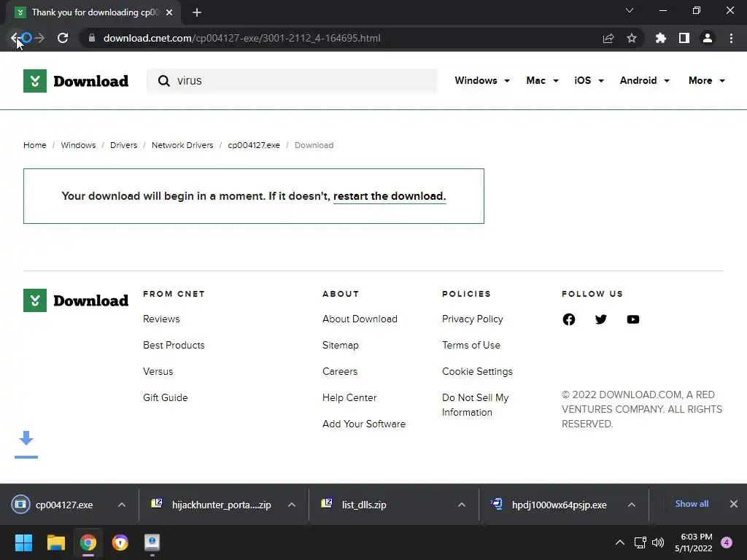Open the Versus footer link
The image size is (747, 560).
coord(158,371)
